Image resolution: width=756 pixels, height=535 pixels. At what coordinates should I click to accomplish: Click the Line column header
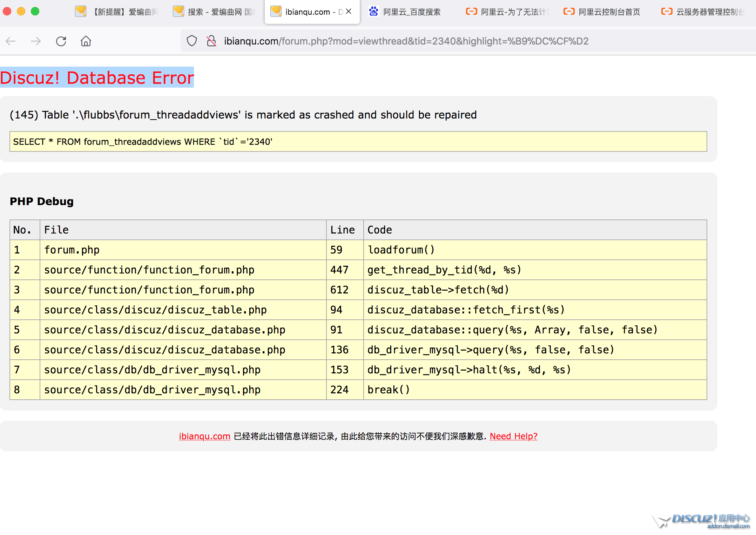point(345,230)
